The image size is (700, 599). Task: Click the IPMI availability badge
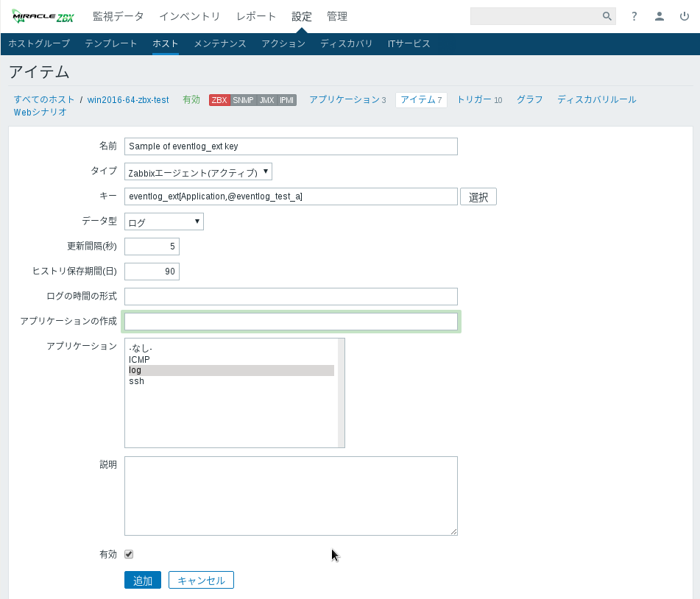click(287, 100)
